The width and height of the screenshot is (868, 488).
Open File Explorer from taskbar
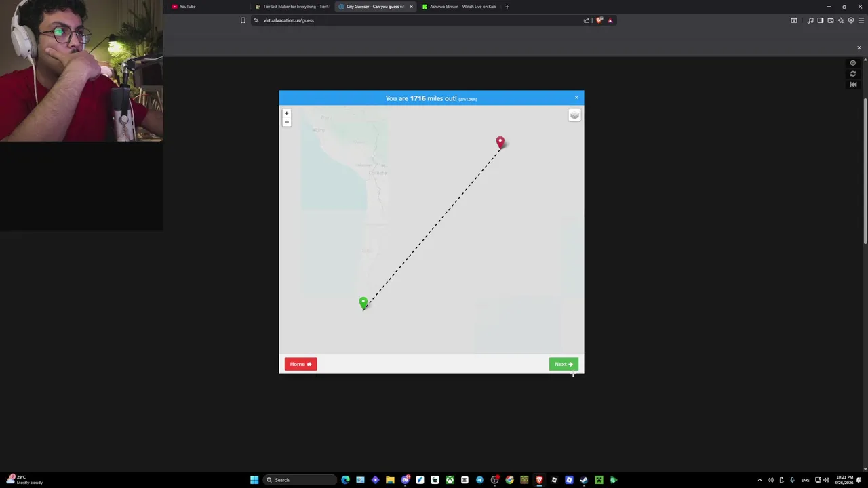[x=390, y=480]
